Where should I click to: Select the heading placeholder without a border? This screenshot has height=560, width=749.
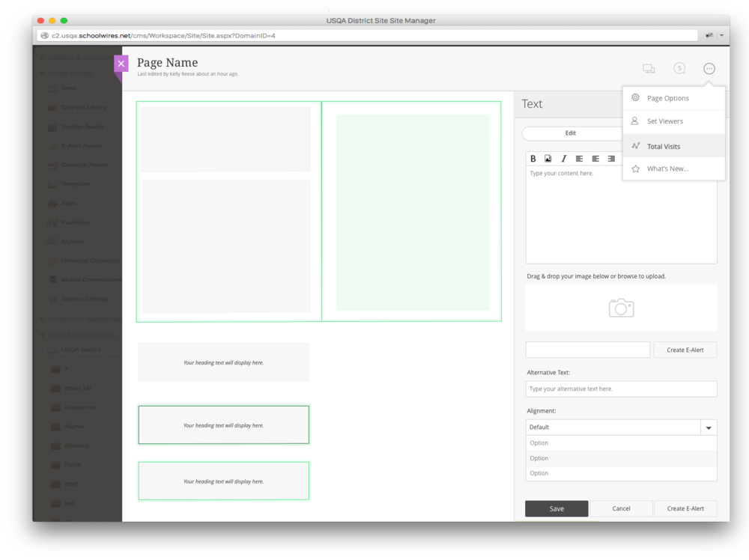pos(223,362)
